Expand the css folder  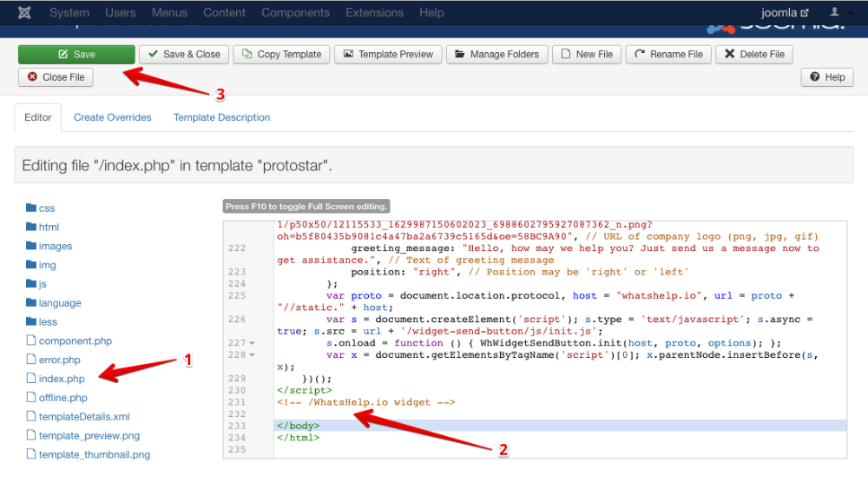[46, 208]
